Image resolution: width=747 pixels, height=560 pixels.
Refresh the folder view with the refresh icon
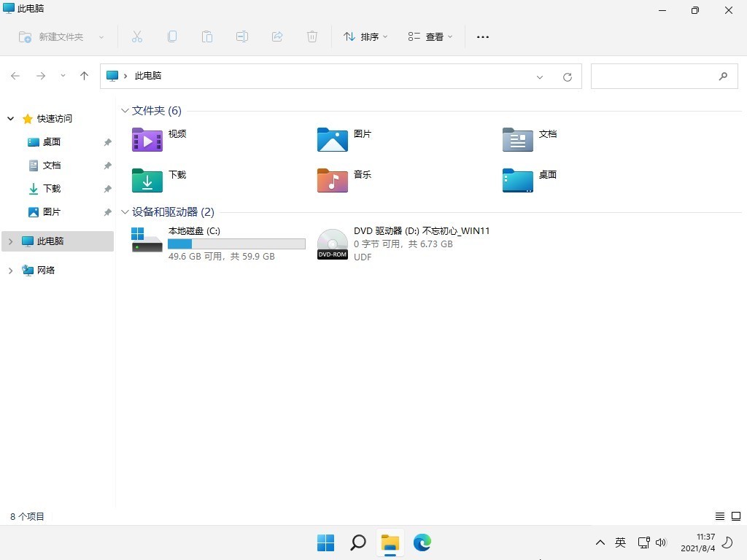568,76
